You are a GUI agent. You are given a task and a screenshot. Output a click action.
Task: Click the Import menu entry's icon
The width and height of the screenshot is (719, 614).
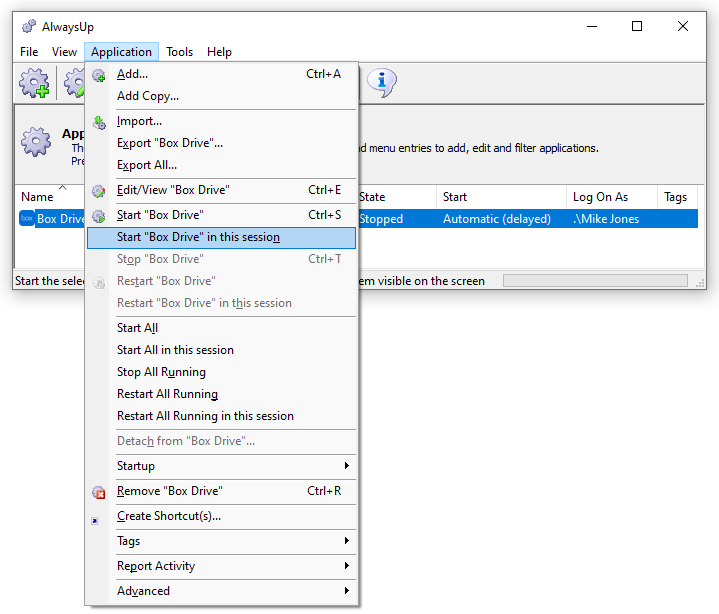coord(99,122)
